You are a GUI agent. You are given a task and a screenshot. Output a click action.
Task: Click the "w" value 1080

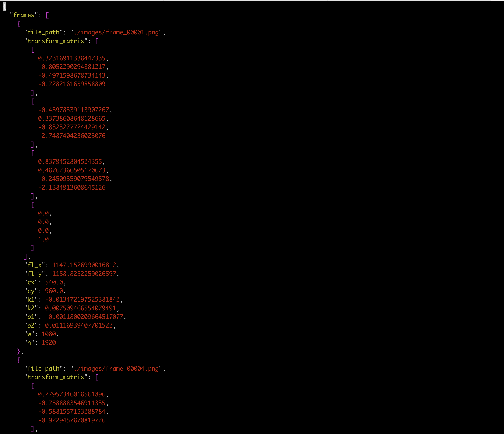(x=48, y=334)
